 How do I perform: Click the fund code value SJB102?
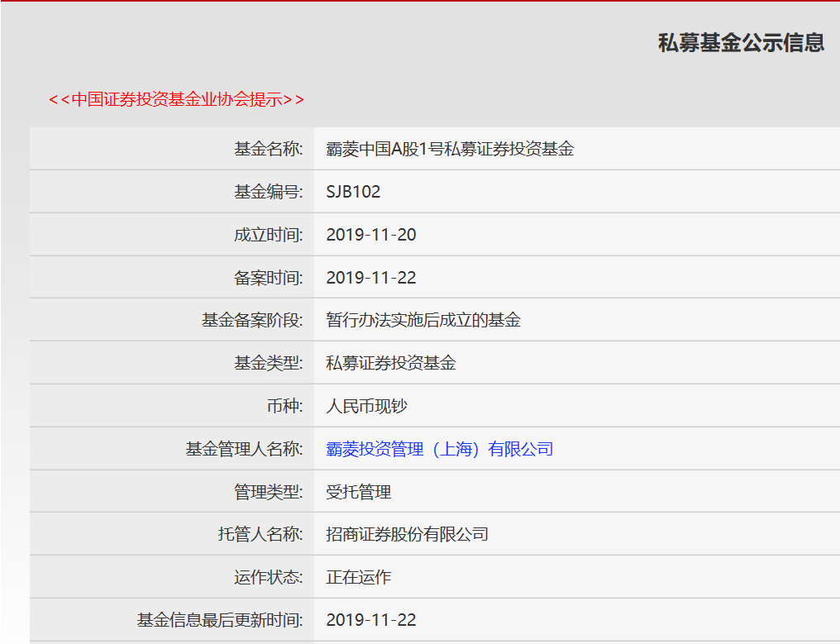(x=353, y=192)
